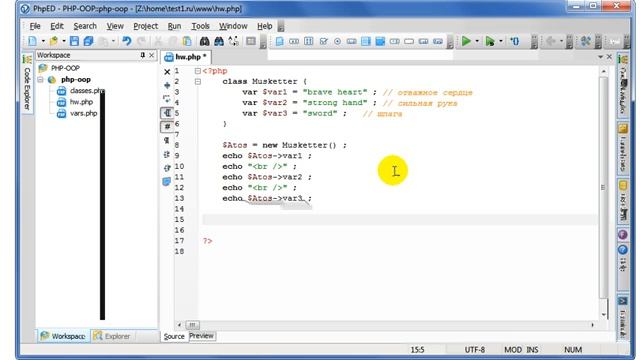The width and height of the screenshot is (640, 360).
Task: Close the active editor tab with X
Action: 609,57
